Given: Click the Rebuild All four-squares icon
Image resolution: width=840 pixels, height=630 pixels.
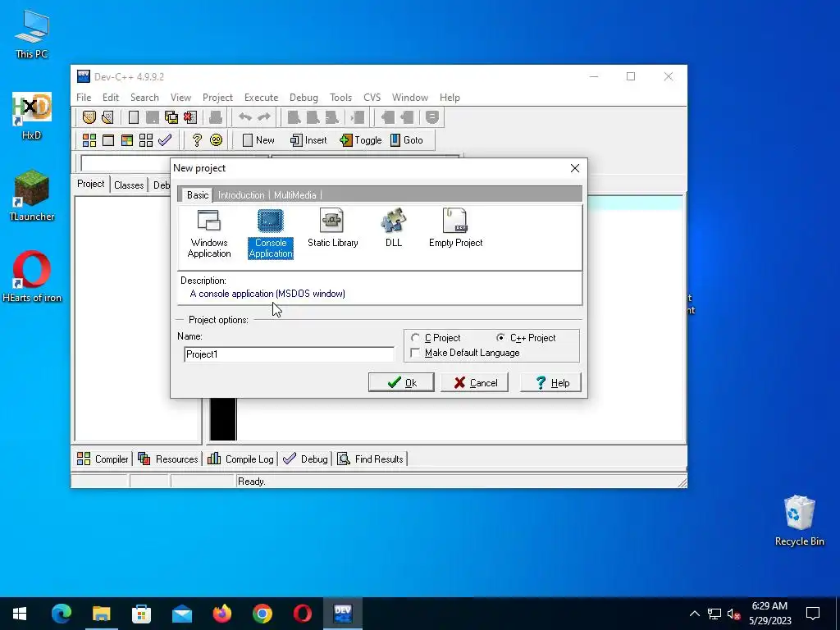Looking at the screenshot, I should 146,140.
